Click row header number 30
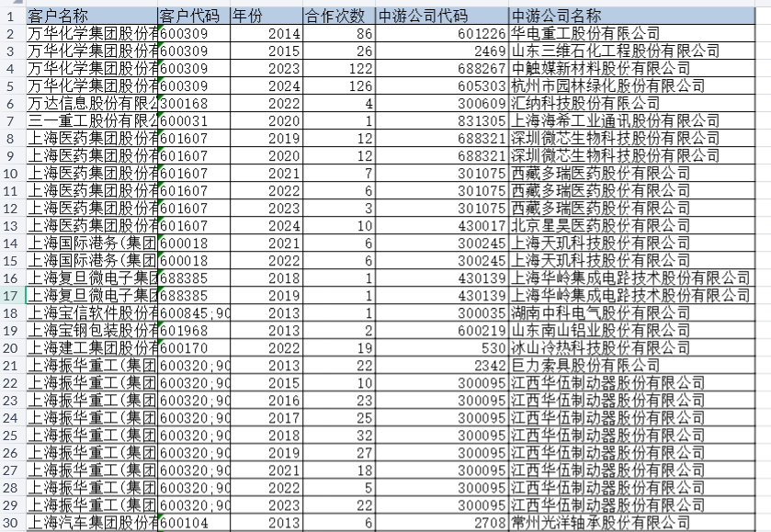This screenshot has width=771, height=532. click(x=12, y=523)
